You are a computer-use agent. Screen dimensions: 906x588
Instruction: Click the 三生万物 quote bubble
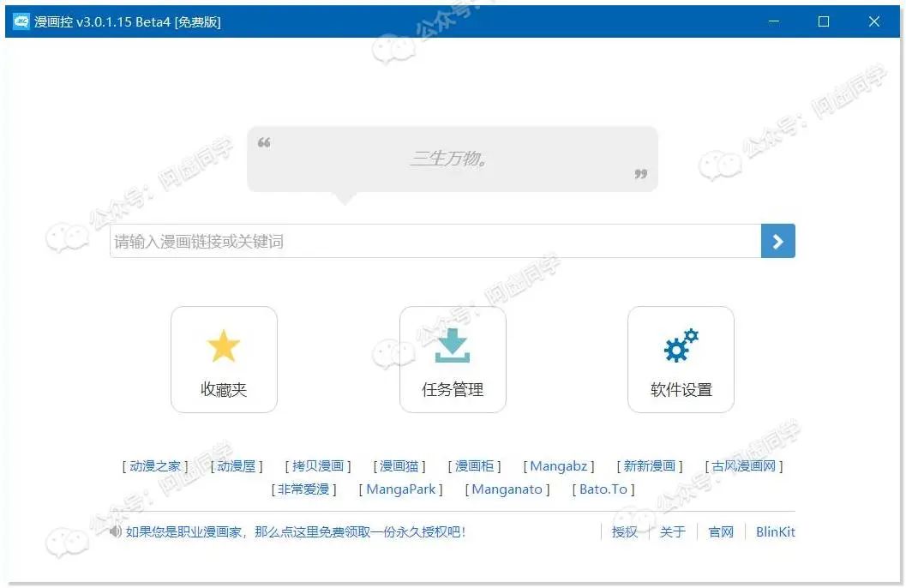coord(453,159)
